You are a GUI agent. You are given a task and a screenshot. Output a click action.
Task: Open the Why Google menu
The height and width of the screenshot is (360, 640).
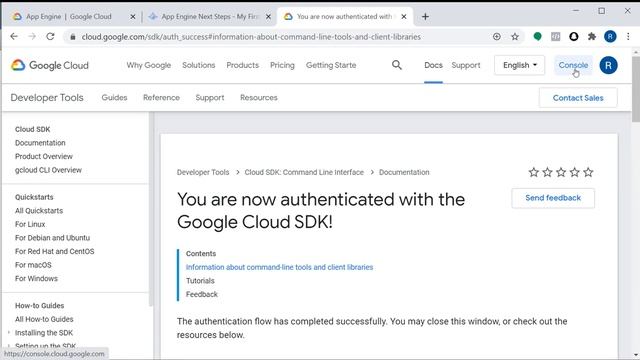149,65
